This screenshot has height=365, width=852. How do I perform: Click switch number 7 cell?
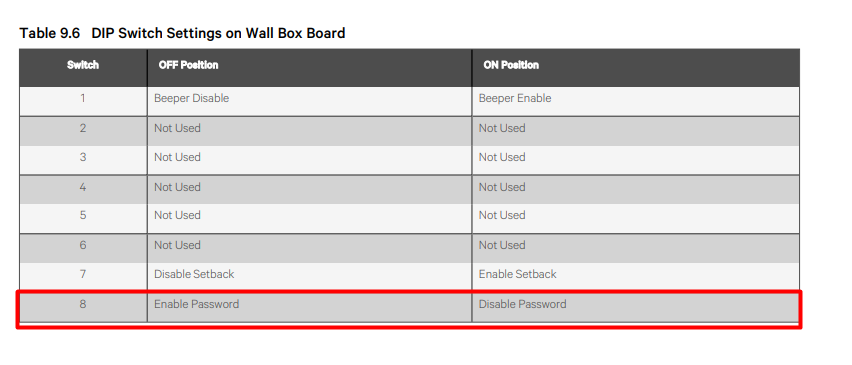(83, 277)
